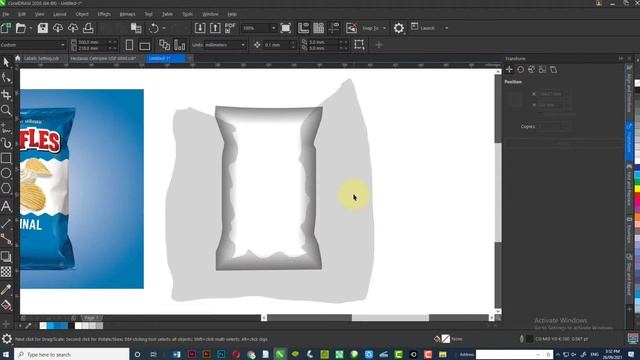Toggle the All Pages layout button
Screen dimensions: 640x360
click(164, 44)
